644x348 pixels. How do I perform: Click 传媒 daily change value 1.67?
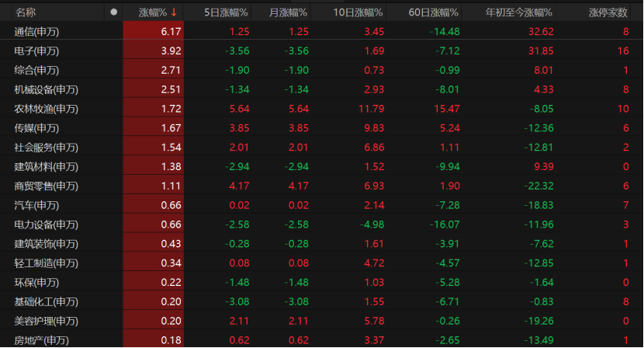[171, 128]
